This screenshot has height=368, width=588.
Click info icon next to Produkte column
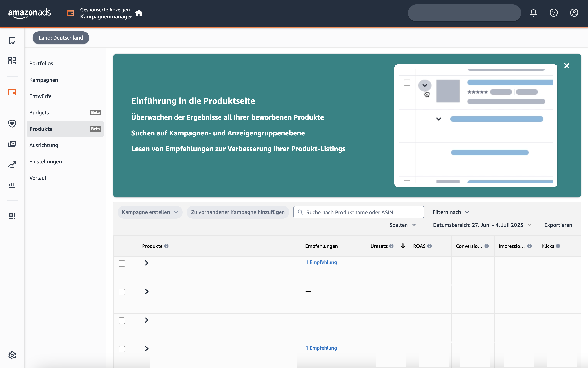pyautogui.click(x=166, y=246)
